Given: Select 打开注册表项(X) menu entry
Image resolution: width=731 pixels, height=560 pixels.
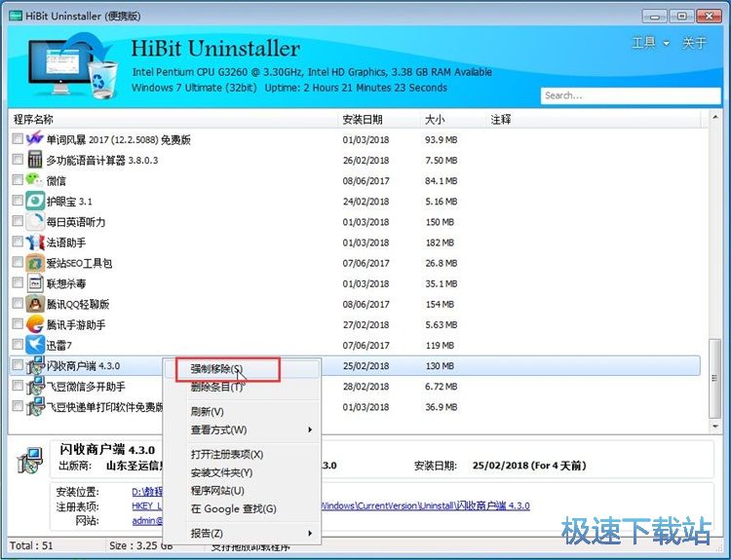Looking at the screenshot, I should [242, 454].
